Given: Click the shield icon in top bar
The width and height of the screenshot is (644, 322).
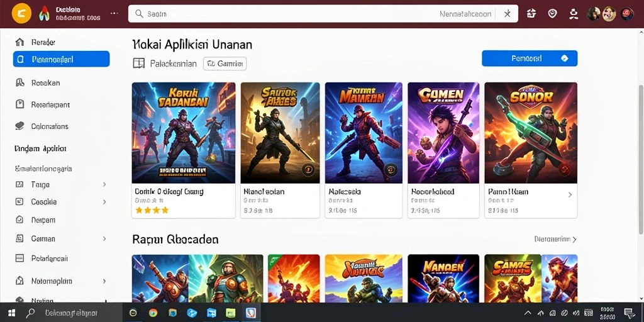Looking at the screenshot, I should (552, 14).
